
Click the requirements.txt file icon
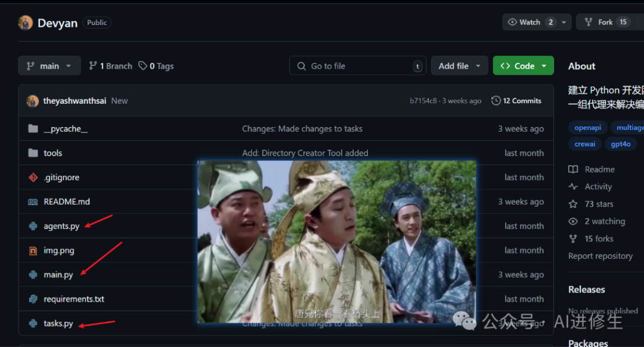(x=33, y=299)
